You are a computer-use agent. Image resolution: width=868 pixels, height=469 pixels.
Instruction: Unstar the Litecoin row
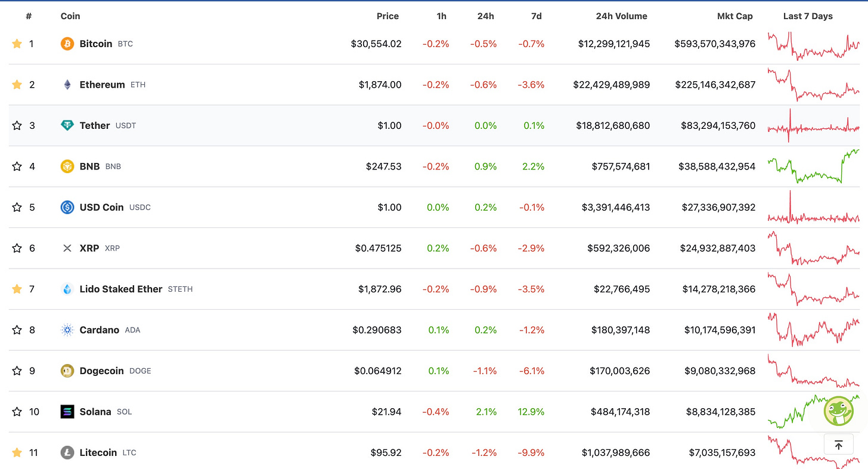[x=17, y=452]
